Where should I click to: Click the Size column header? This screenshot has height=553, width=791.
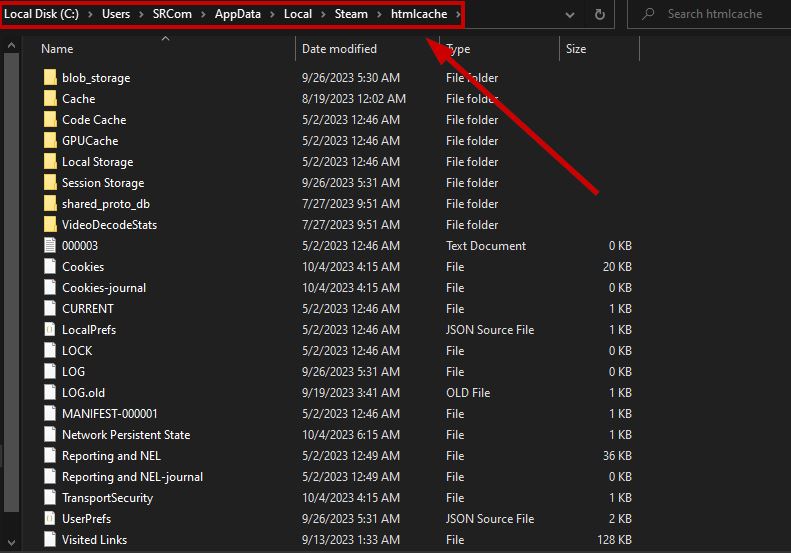coord(577,49)
